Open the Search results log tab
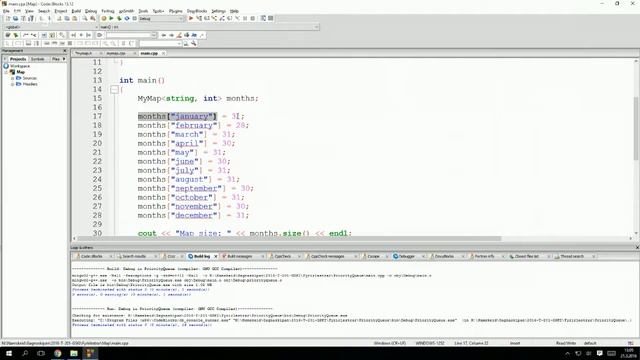Screen dimensions: 640x360 tap(135, 256)
